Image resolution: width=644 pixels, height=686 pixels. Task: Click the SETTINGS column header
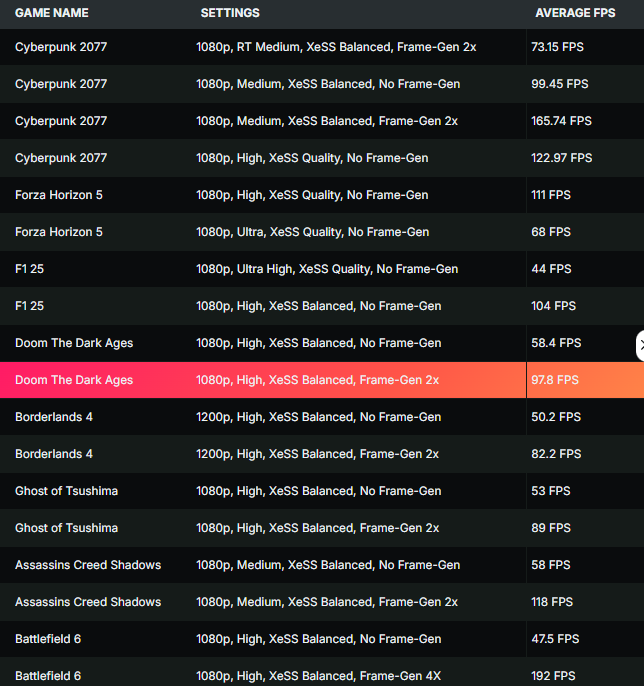230,13
